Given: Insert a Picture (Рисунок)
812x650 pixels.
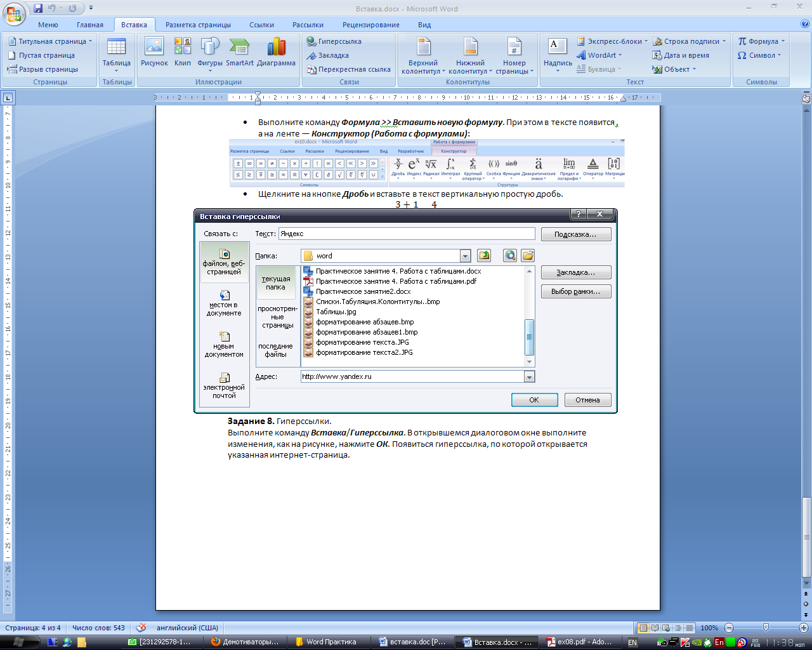Looking at the screenshot, I should click(154, 53).
